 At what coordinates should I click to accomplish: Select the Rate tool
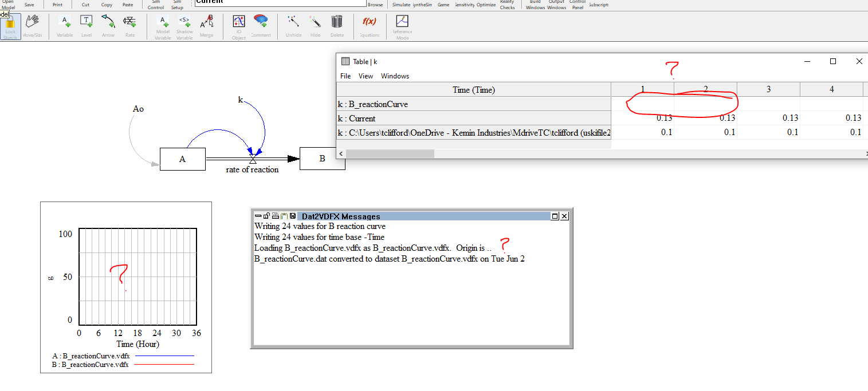[130, 27]
